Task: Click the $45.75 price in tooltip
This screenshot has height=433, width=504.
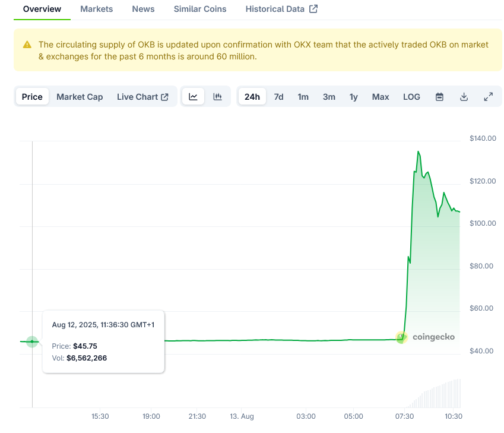Action: (85, 346)
